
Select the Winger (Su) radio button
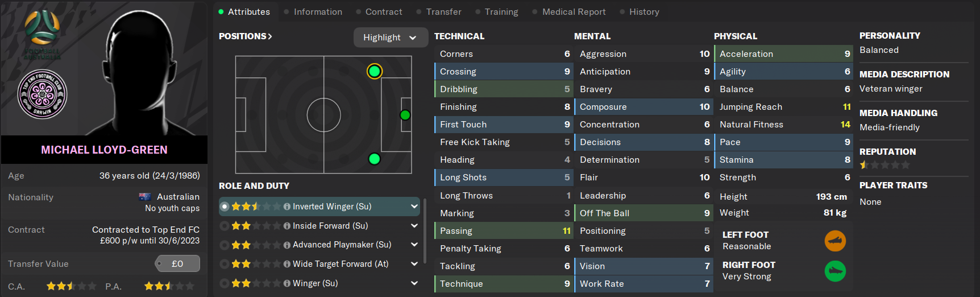225,283
